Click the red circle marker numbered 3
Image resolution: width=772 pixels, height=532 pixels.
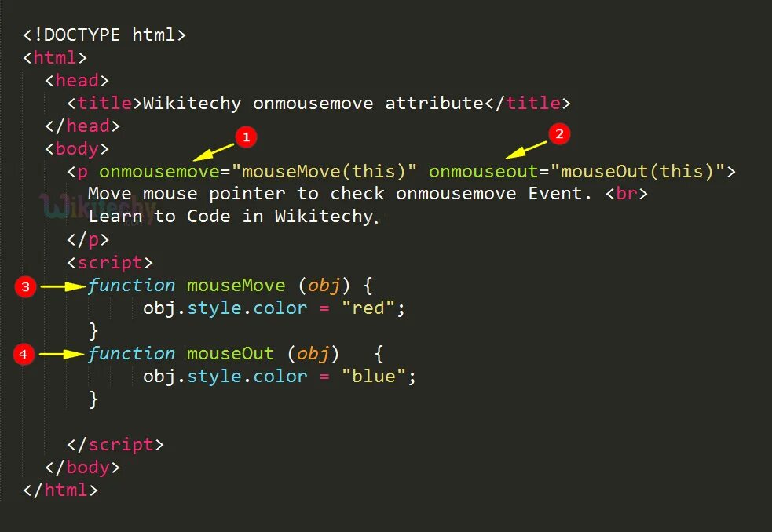[x=26, y=286]
